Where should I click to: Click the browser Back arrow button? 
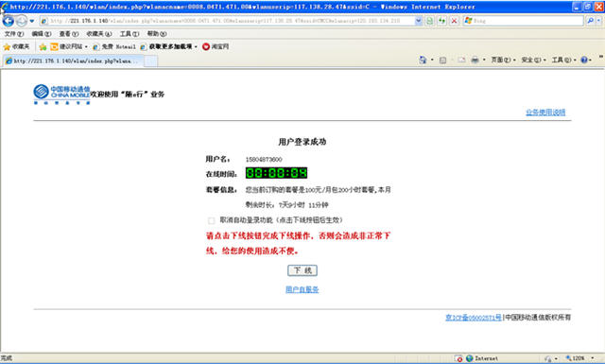(9, 21)
